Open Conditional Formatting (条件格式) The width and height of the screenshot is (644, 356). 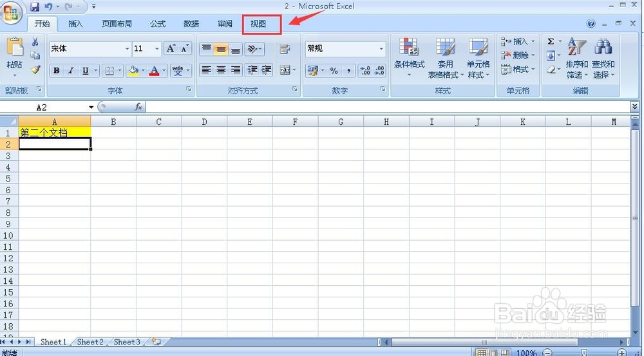(409, 57)
